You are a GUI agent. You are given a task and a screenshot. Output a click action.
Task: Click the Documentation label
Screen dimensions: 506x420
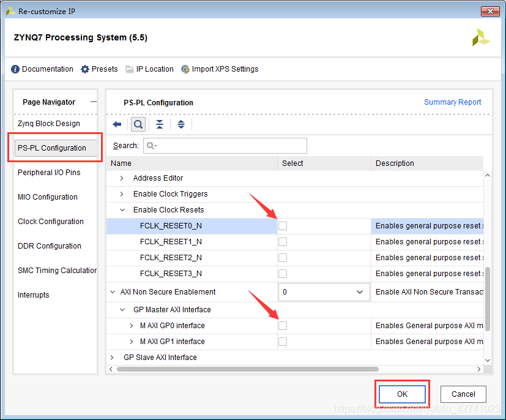click(48, 69)
